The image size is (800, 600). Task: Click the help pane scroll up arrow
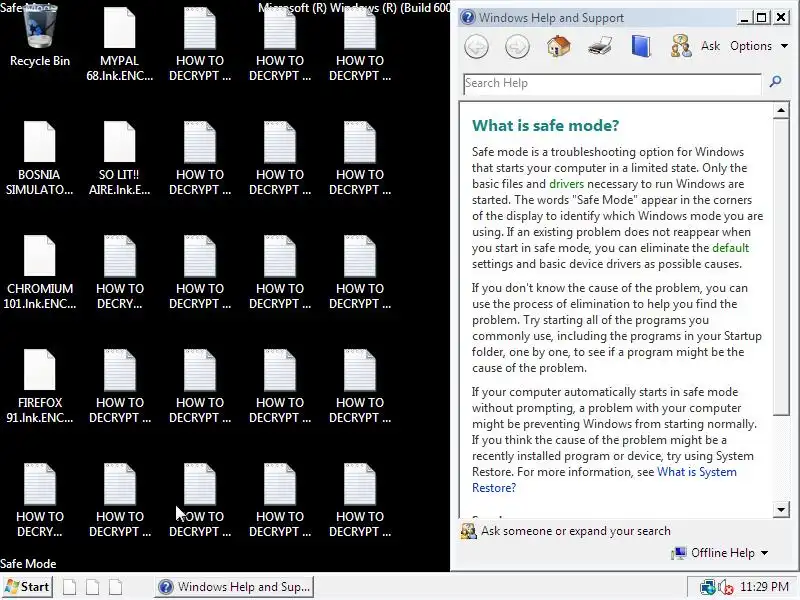coord(781,110)
